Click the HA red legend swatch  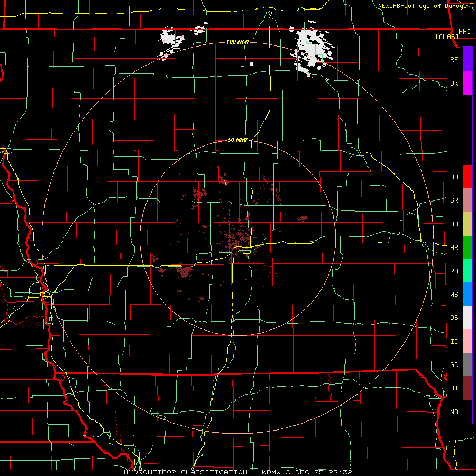pos(467,177)
